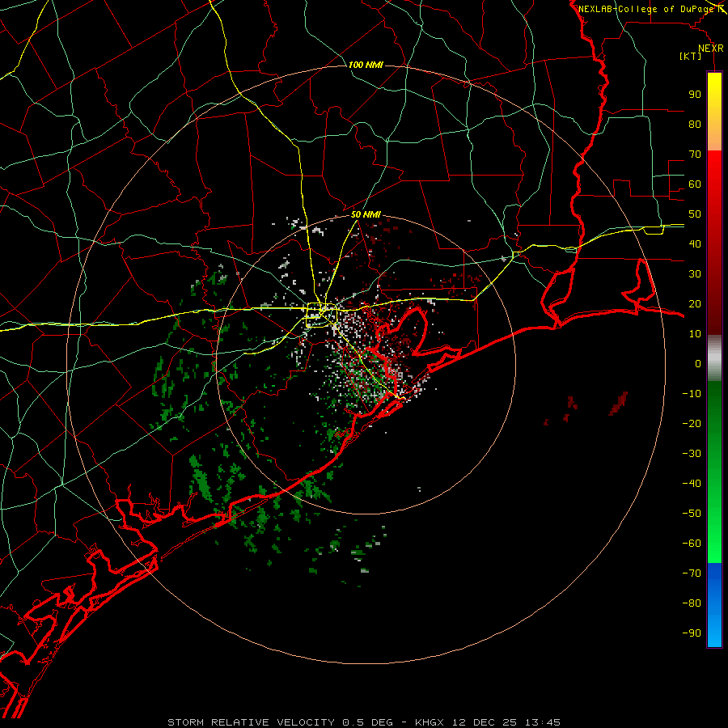
Task: Click the STORM RELATIVE VELOCITY caption text
Action: coord(252,722)
